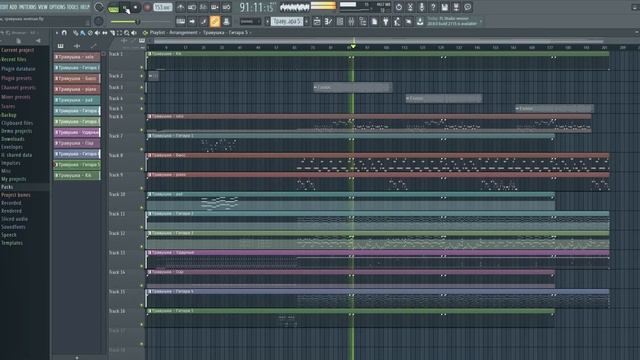Open clip menu of Kik clip on Track 1

click(150, 54)
